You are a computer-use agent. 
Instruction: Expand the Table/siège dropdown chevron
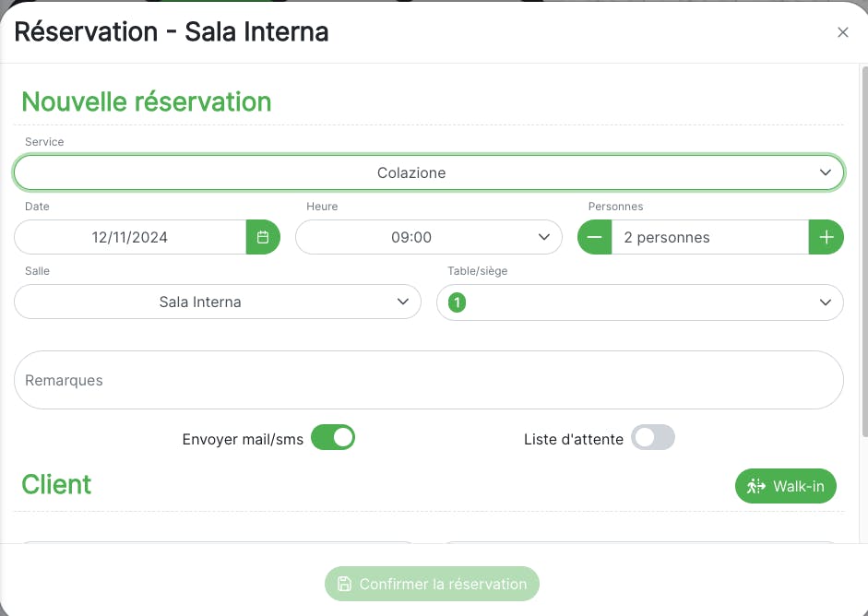pos(825,302)
